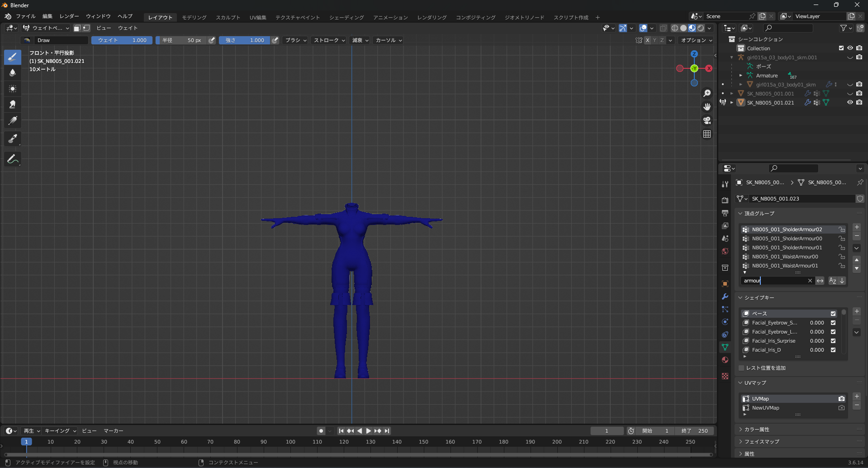Image resolution: width=868 pixels, height=468 pixels.
Task: Switch to the シェーディング workspace tab
Action: point(346,18)
